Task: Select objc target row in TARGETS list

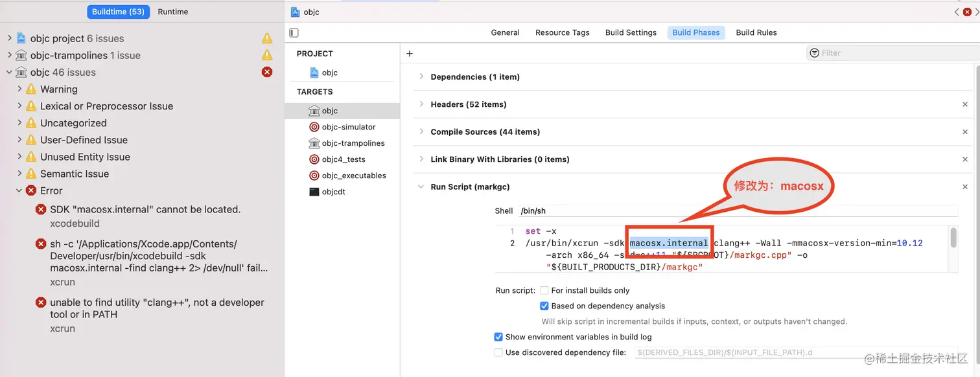Action: click(x=342, y=111)
